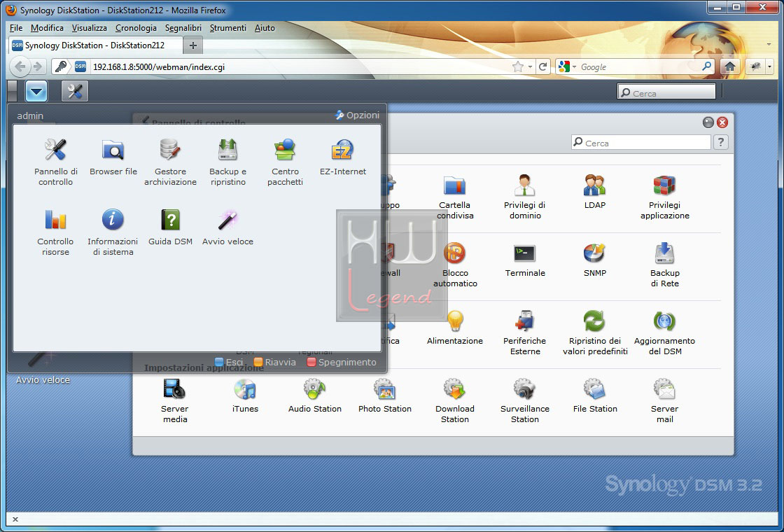784x532 pixels.
Task: Open the Strumenti menu
Action: (x=228, y=28)
